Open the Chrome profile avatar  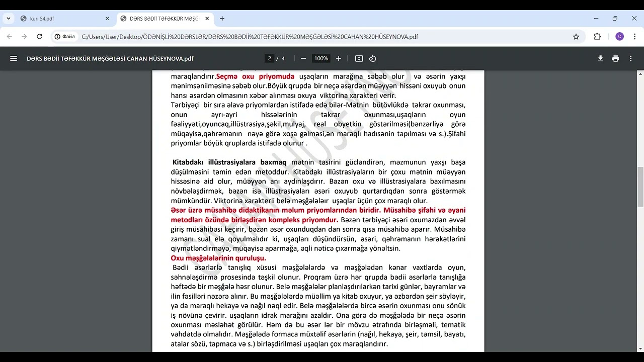tap(619, 37)
